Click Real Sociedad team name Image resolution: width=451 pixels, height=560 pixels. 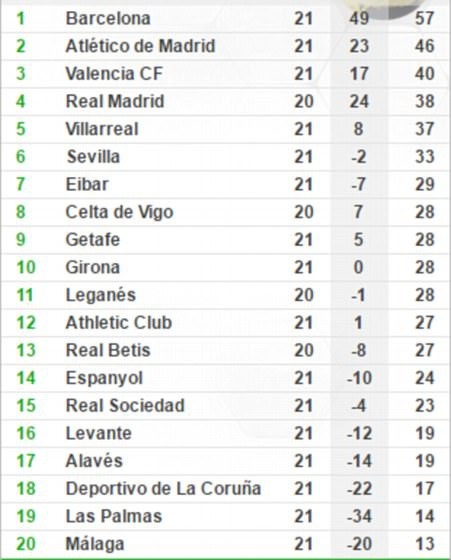click(x=125, y=405)
